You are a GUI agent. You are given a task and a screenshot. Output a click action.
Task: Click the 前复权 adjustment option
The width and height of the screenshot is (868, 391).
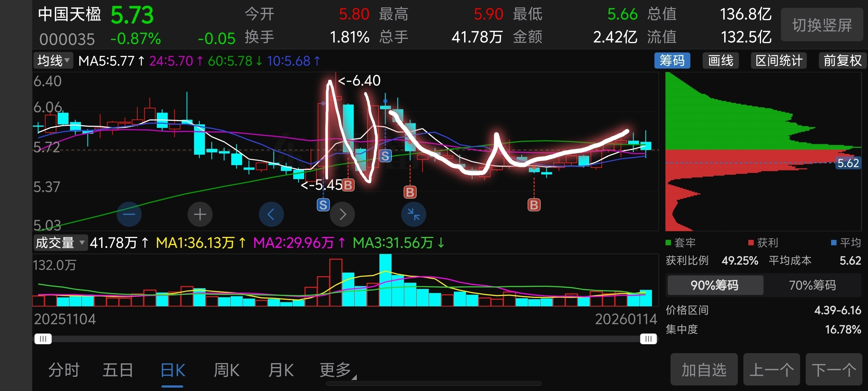(842, 61)
